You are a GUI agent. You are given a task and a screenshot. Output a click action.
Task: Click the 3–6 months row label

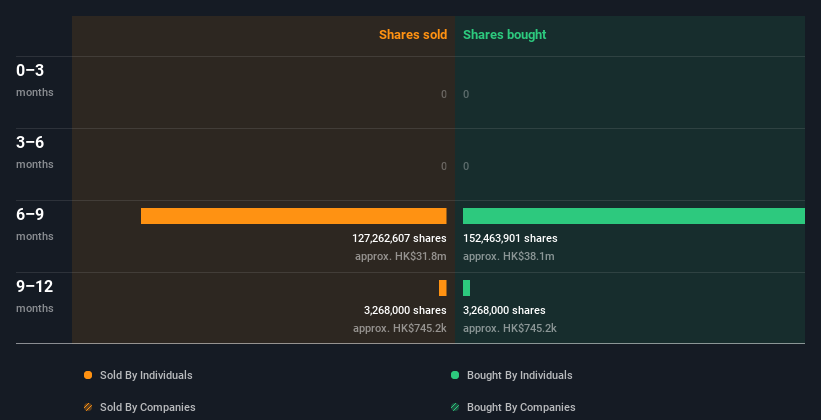(x=35, y=152)
